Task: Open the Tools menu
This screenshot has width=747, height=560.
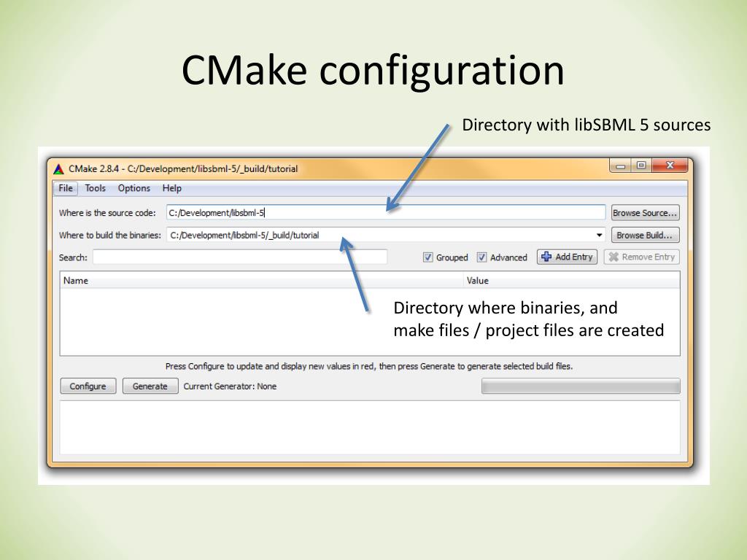Action: click(96, 189)
